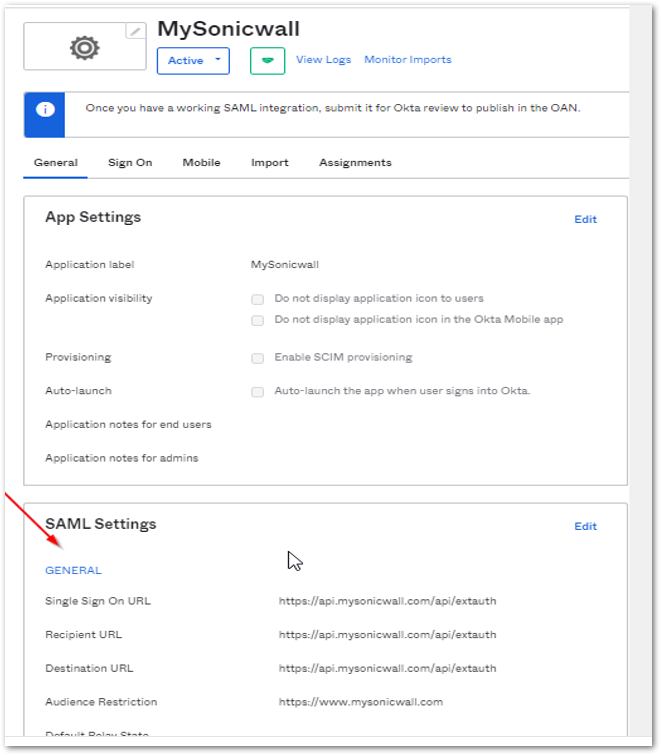661x755 pixels.
Task: Click the gear app logo icon
Action: (x=85, y=48)
